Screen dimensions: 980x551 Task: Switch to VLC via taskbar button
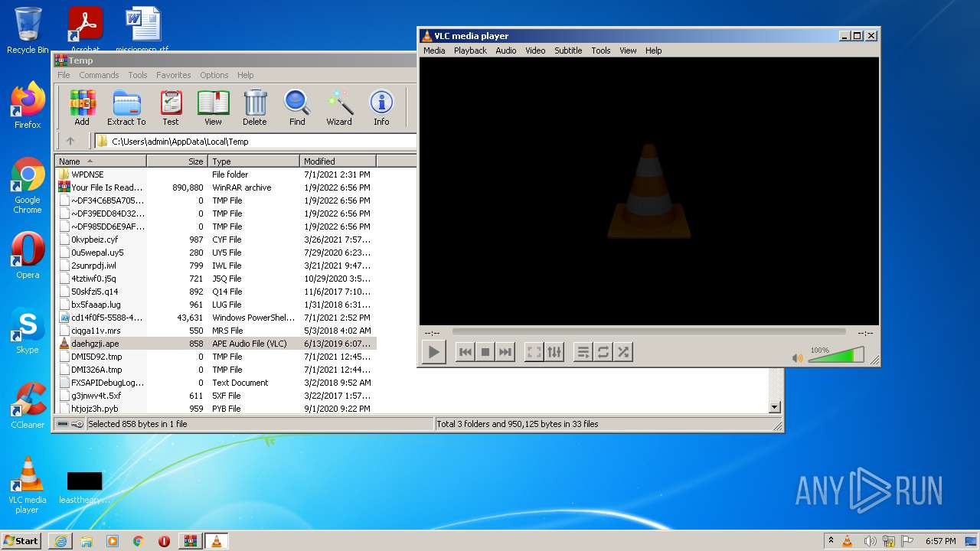tap(217, 541)
